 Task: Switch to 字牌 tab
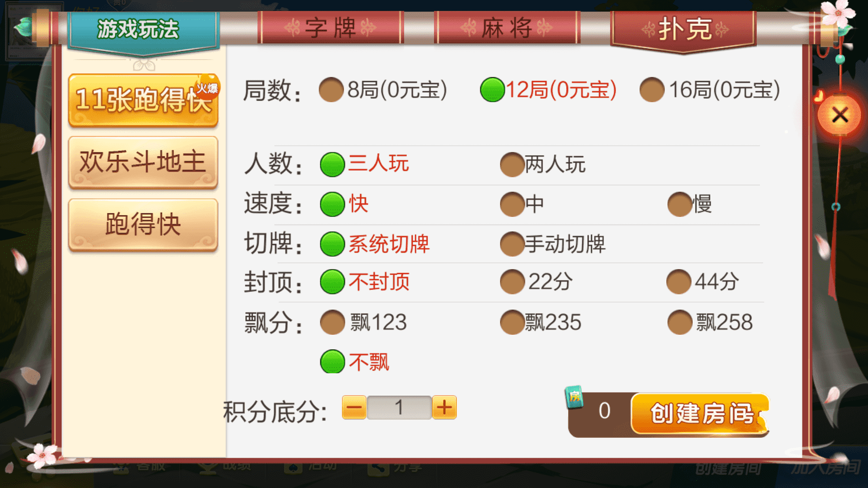click(x=330, y=28)
